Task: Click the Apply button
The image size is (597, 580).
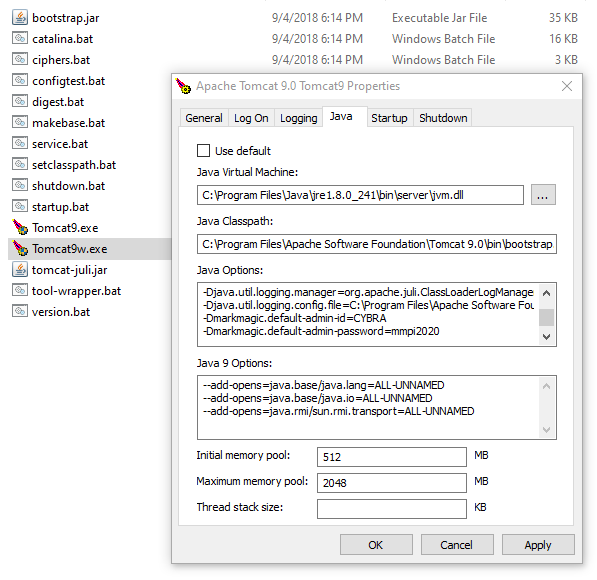Action: tap(538, 545)
